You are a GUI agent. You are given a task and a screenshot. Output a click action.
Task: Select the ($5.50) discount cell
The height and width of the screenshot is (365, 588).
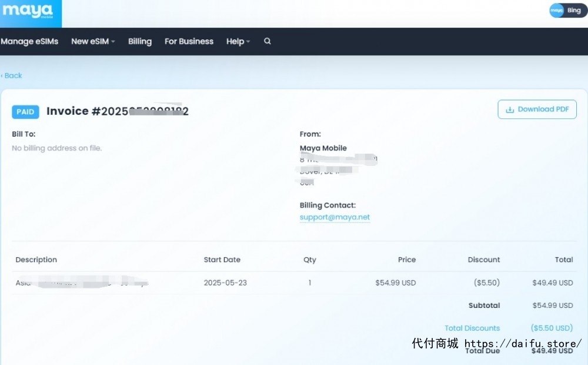click(487, 283)
